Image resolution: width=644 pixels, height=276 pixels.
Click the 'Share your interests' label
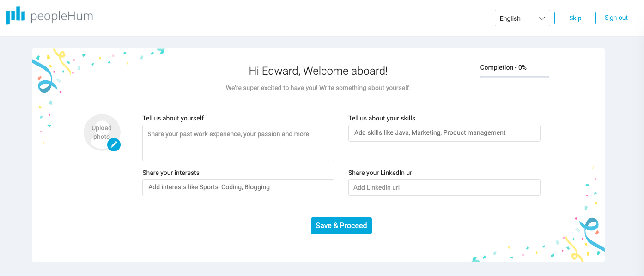pyautogui.click(x=170, y=173)
